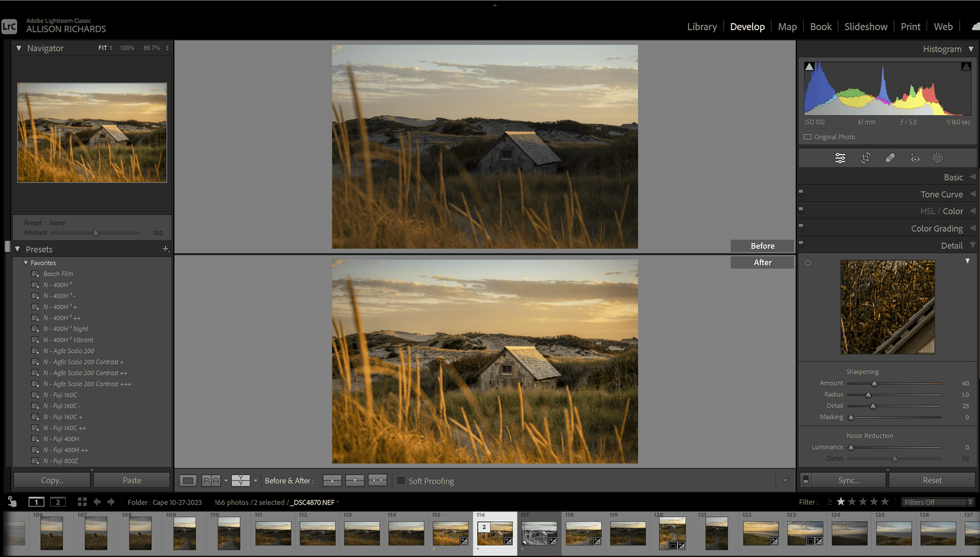This screenshot has height=557, width=980.
Task: Enable the Soft Proofing checkbox
Action: (401, 480)
